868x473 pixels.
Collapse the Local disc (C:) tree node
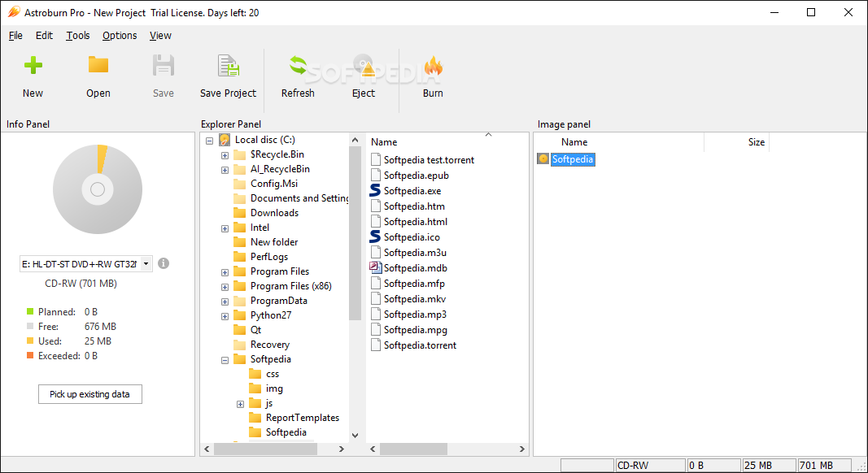pos(209,141)
